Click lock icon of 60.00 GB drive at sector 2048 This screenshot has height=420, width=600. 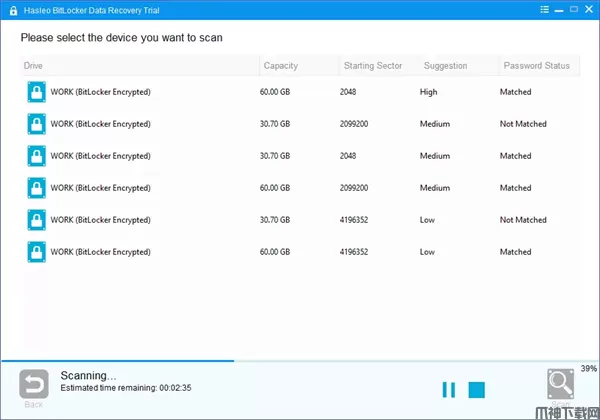(36, 92)
